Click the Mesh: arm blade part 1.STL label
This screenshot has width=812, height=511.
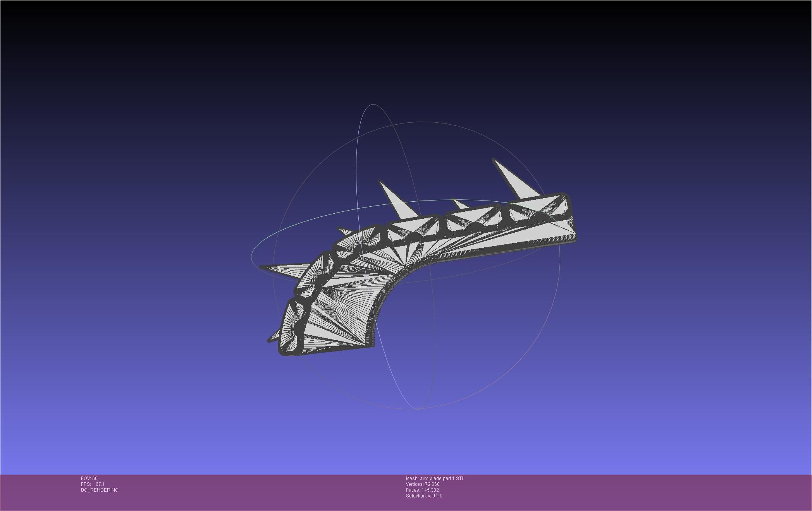tap(435, 478)
